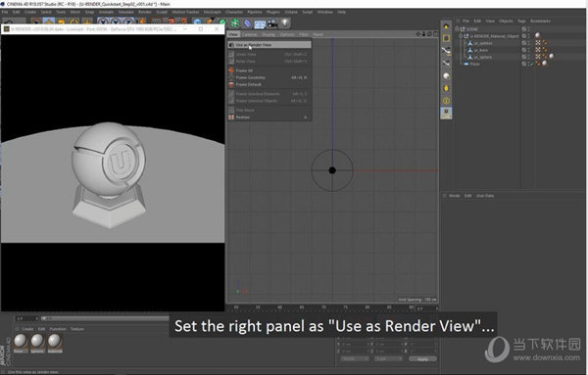Click the viewport move navigation icon

click(418, 34)
